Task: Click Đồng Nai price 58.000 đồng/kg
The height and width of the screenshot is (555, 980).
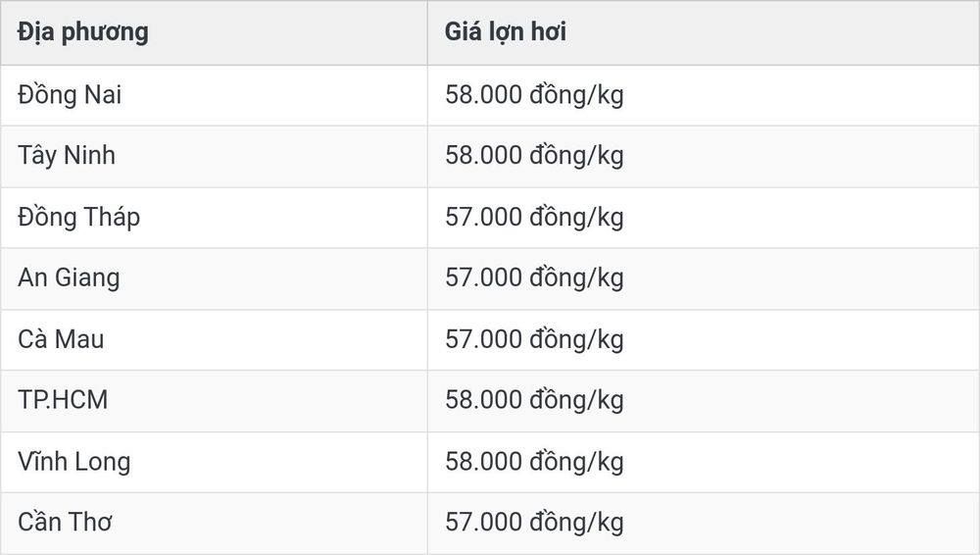Action: 534,95
